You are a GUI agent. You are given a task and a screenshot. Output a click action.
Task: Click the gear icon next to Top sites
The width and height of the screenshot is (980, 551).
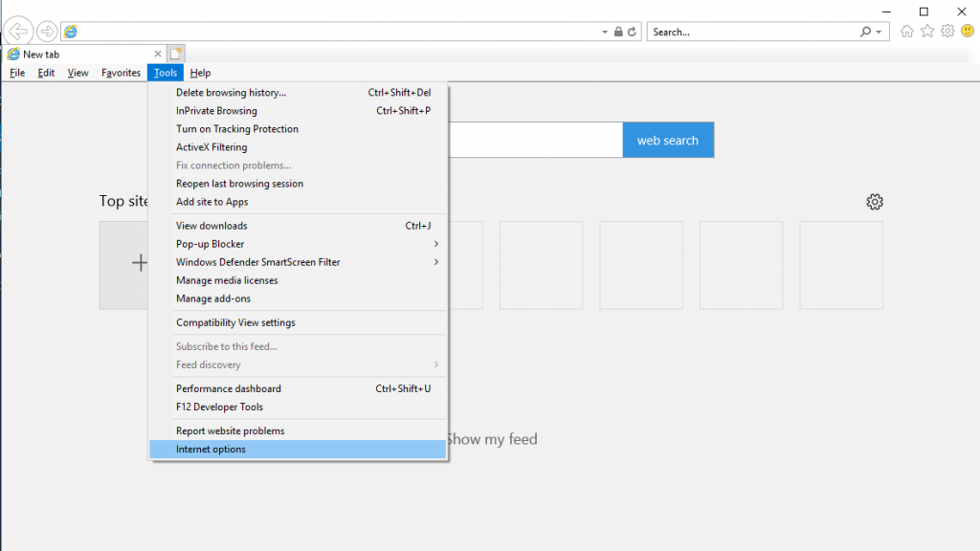pyautogui.click(x=875, y=202)
